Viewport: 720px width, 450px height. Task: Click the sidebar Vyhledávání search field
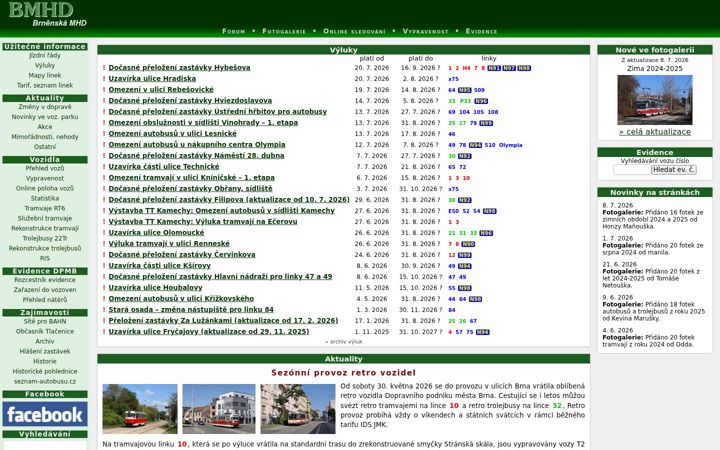(x=45, y=445)
